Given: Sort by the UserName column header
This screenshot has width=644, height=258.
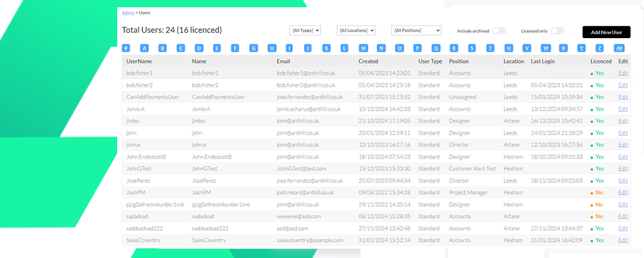Looking at the screenshot, I should pos(139,61).
